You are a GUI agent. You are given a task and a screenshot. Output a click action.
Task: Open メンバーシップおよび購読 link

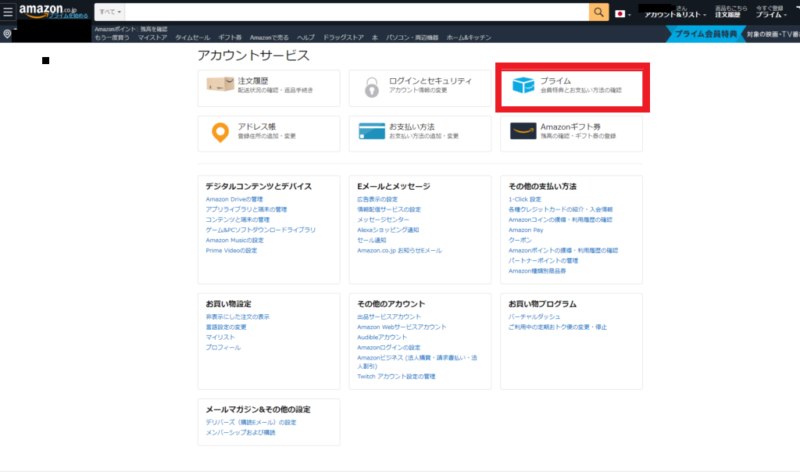pyautogui.click(x=240, y=433)
